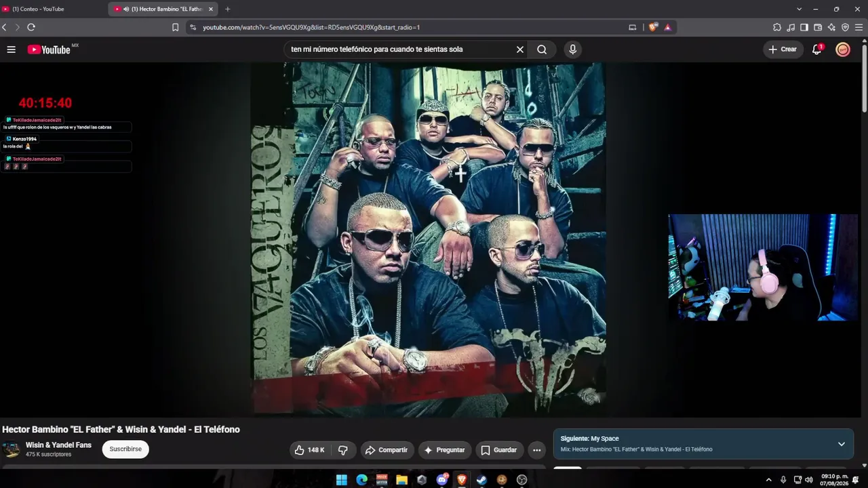This screenshot has height=488, width=868.
Task: Bookmark this page in the address bar
Action: pos(175,27)
